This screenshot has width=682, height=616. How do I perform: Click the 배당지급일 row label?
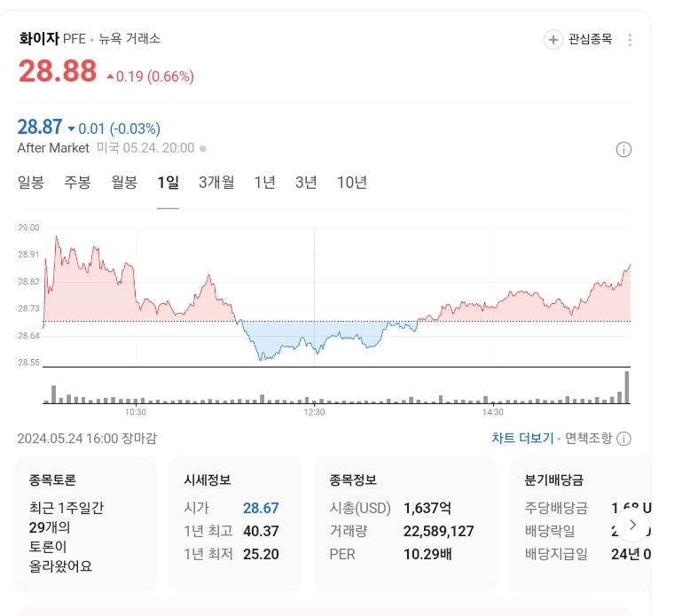coord(556,554)
